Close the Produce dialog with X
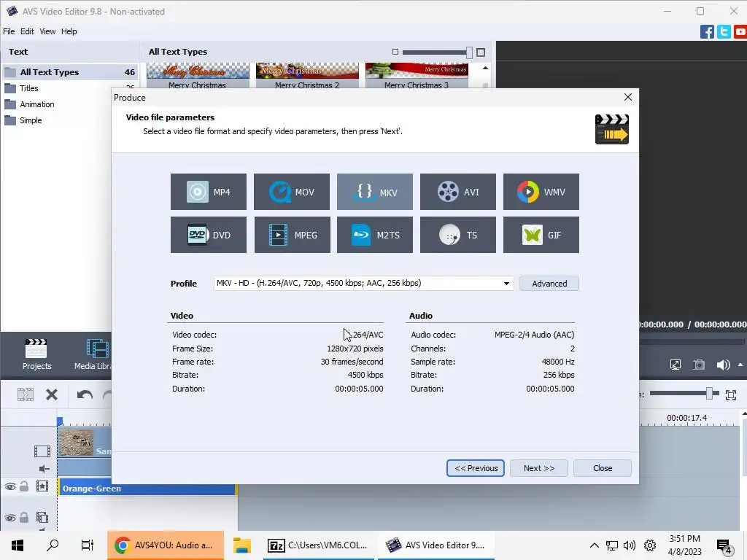This screenshot has width=747, height=560. [628, 97]
